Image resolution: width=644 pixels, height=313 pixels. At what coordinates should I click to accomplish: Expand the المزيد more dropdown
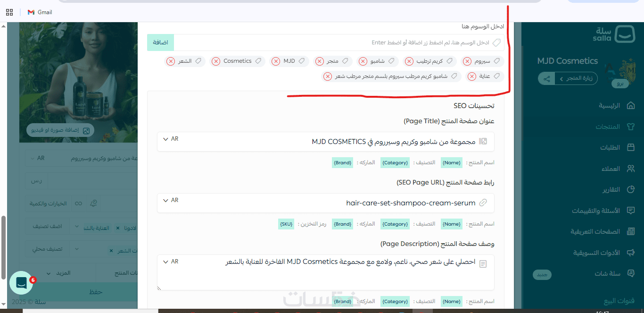pyautogui.click(x=58, y=273)
